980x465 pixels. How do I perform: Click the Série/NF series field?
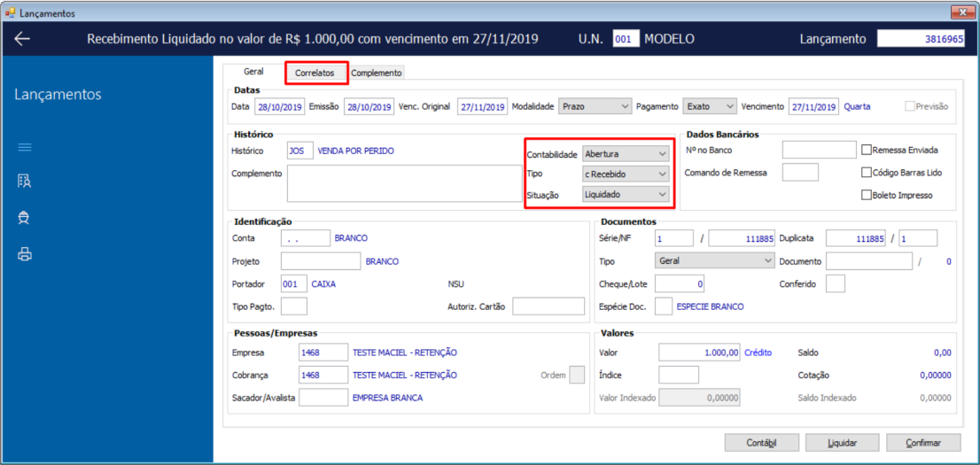tap(674, 238)
